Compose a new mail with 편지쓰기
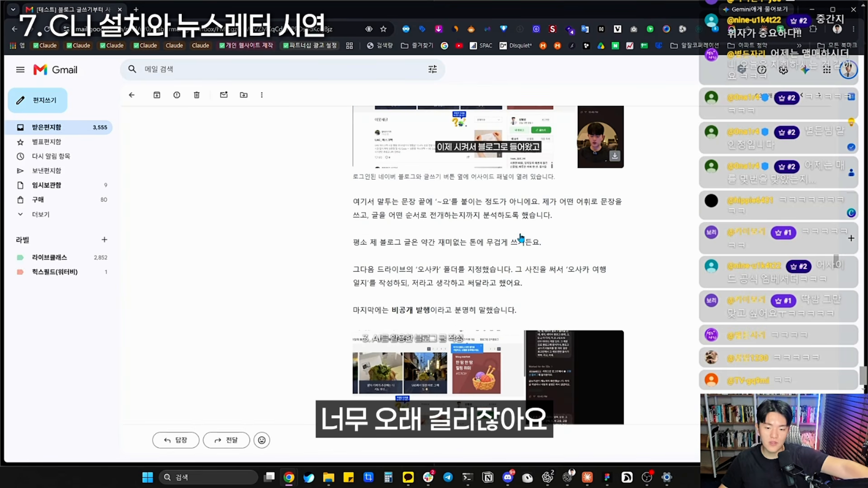Image resolution: width=868 pixels, height=488 pixels. 37,100
